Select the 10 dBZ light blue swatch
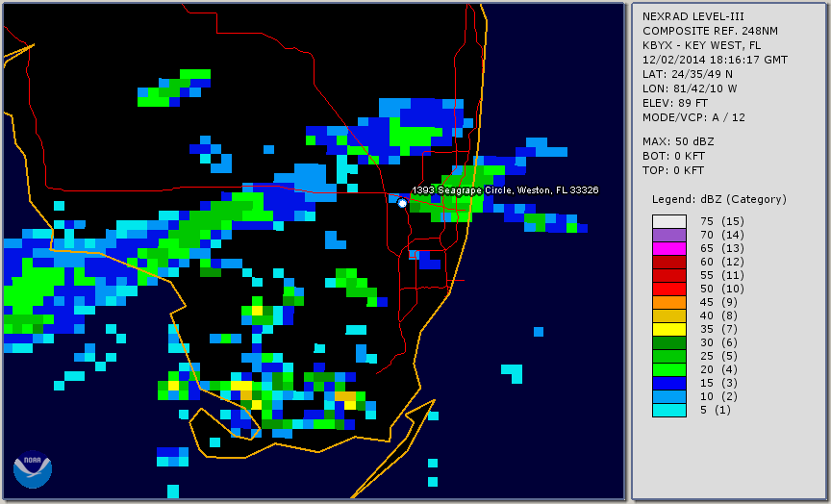The image size is (831, 504). [669, 397]
